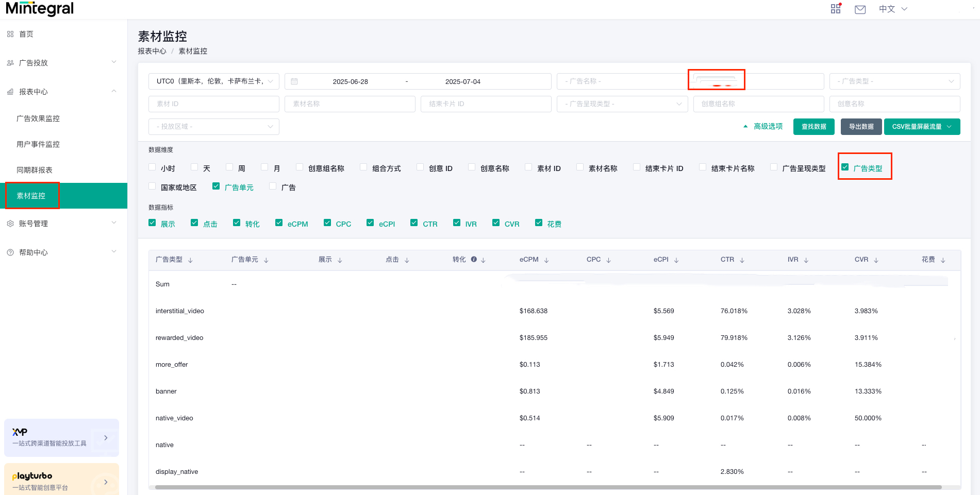
Task: Enable the 小时 data dimension checkbox
Action: [x=152, y=167]
